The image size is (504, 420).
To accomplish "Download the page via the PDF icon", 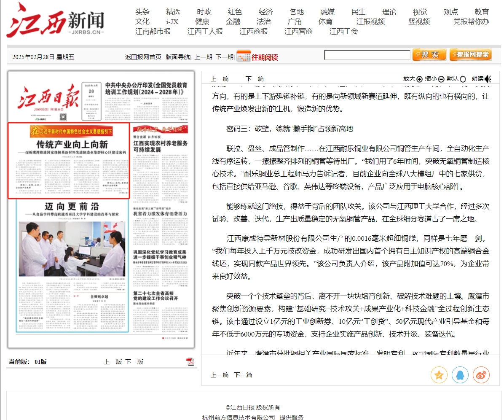I will 190,361.
